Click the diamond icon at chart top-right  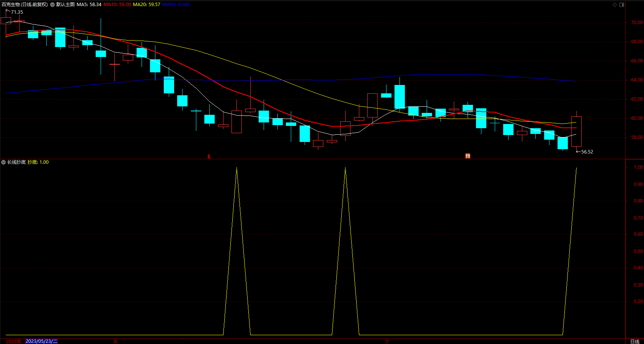pos(615,5)
